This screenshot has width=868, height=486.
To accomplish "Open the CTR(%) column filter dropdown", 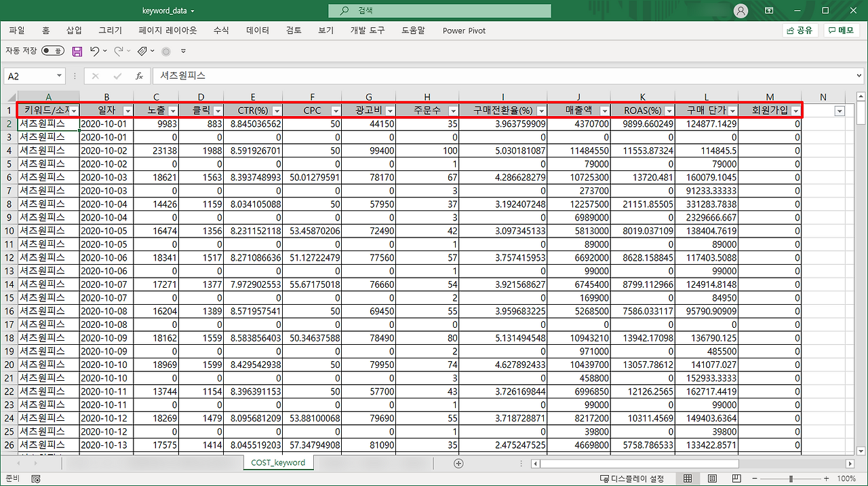I will coord(277,111).
